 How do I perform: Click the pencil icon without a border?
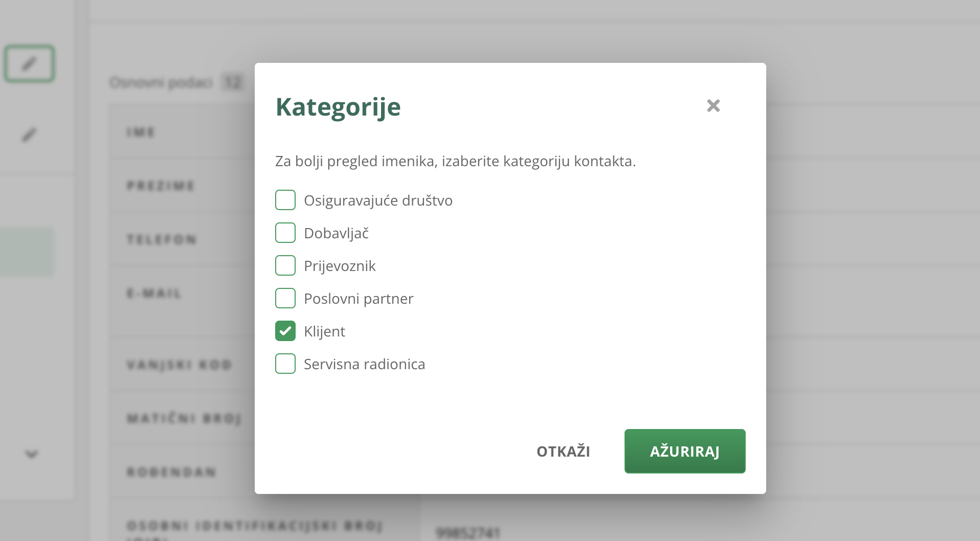(x=30, y=135)
